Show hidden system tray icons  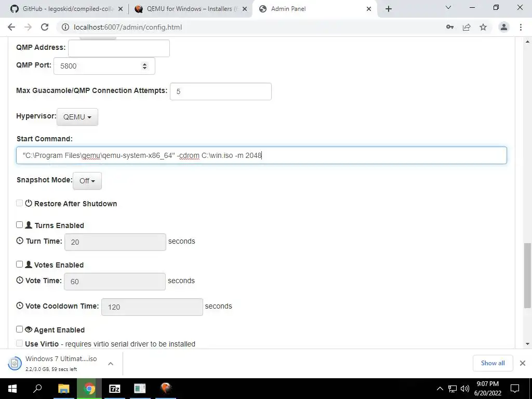click(440, 389)
